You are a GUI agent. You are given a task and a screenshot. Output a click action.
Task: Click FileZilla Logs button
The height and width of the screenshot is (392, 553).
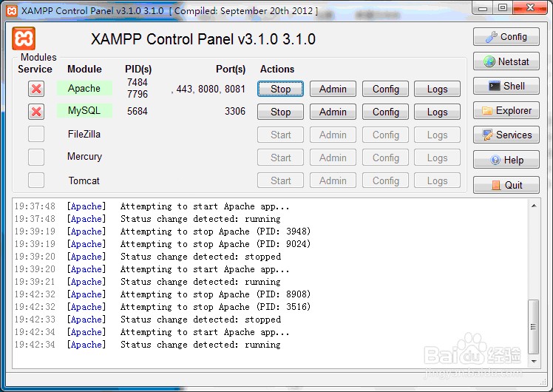pyautogui.click(x=438, y=135)
